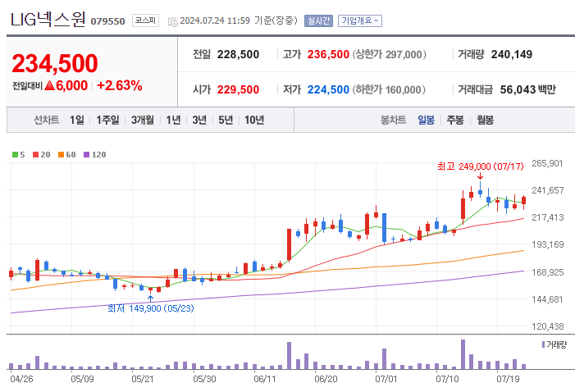Click the 07/19 date axis label
Screen dimensions: 575x392
point(508,379)
